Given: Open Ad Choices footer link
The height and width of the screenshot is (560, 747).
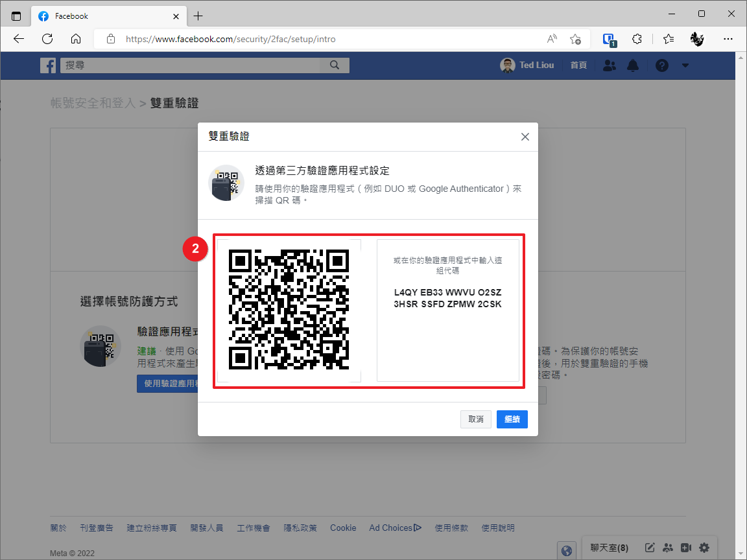Looking at the screenshot, I should click(395, 528).
